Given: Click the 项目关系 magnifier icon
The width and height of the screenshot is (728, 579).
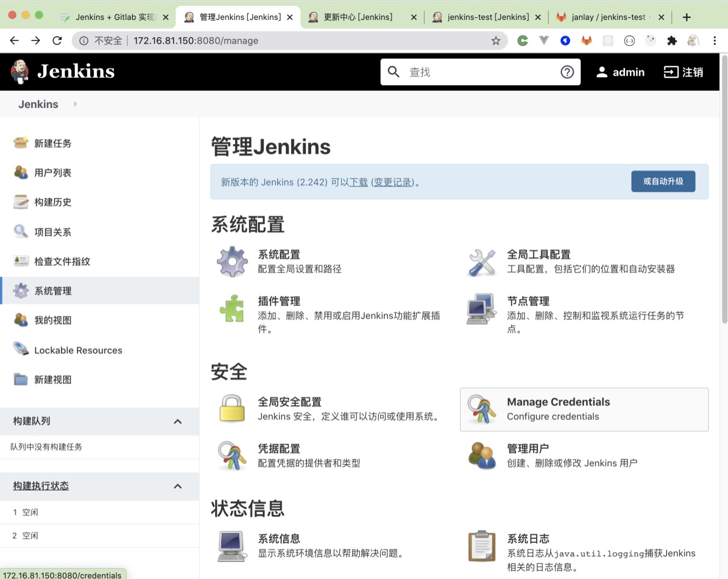Looking at the screenshot, I should pyautogui.click(x=21, y=232).
